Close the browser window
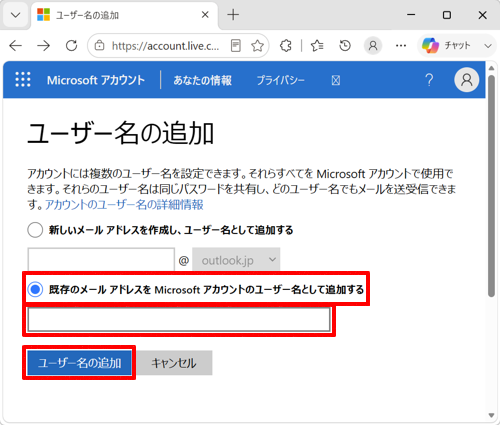This screenshot has height=425, width=500. 482,15
